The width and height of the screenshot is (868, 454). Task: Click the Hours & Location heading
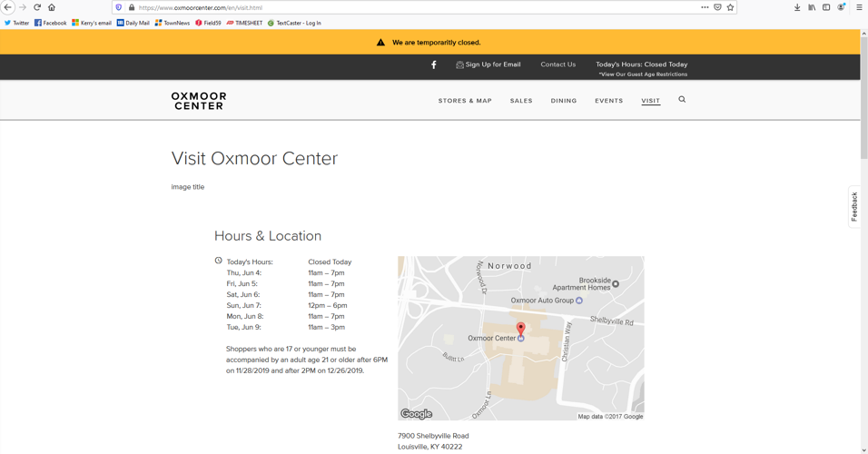pos(267,236)
